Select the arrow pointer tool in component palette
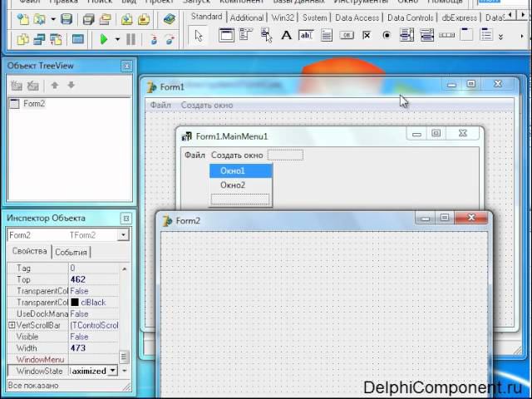532x399 pixels. coord(199,36)
